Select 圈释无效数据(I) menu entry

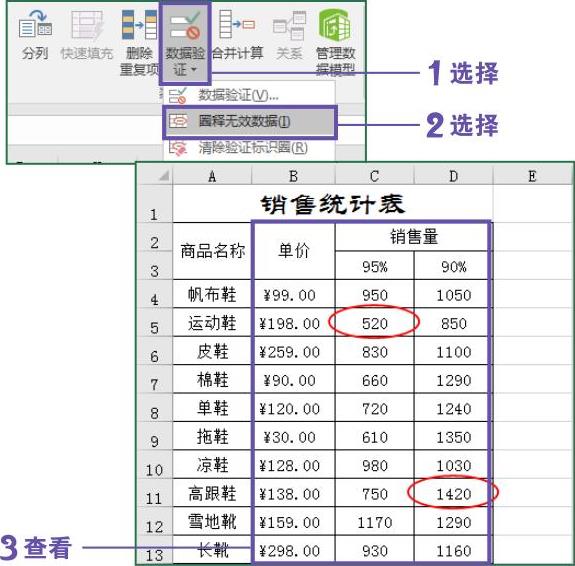pyautogui.click(x=249, y=121)
